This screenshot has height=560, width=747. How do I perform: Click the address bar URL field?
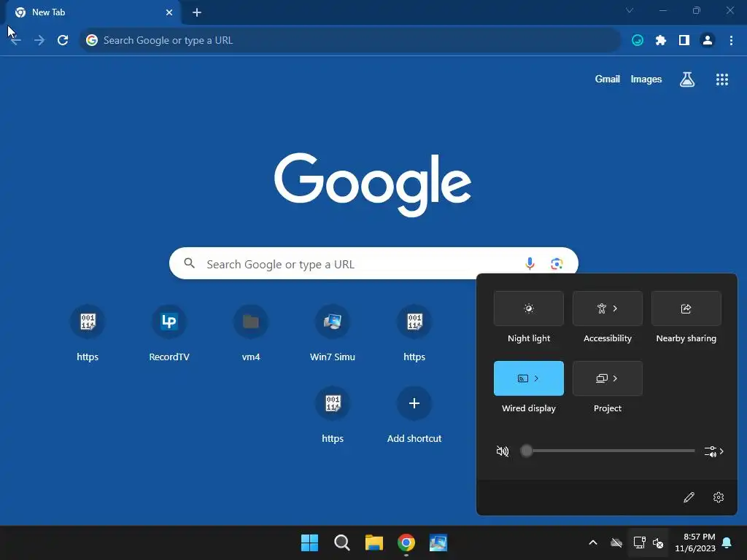coord(350,41)
